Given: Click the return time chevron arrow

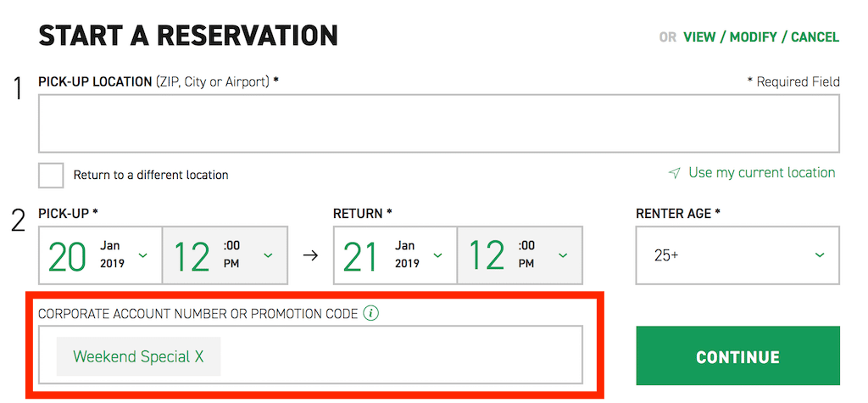Looking at the screenshot, I should point(563,255).
